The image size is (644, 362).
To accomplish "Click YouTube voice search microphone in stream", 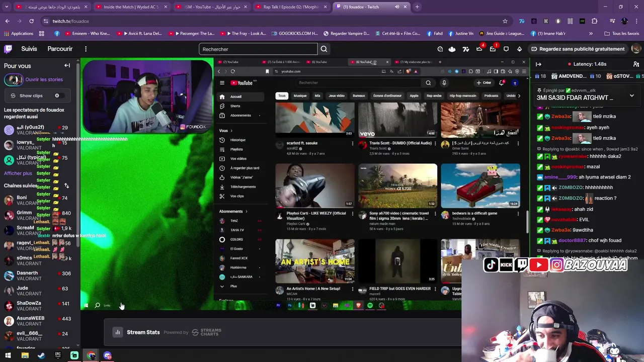I will [444, 83].
